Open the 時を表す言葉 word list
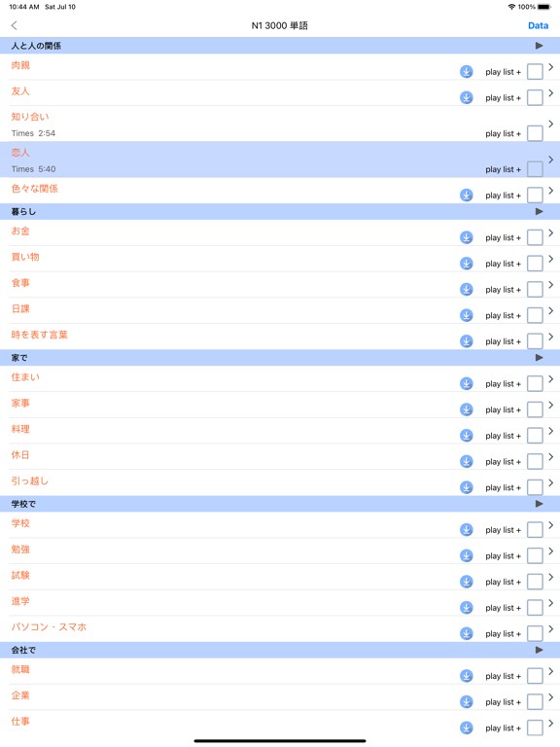Image resolution: width=560 pixels, height=747 pixels. pyautogui.click(x=40, y=335)
